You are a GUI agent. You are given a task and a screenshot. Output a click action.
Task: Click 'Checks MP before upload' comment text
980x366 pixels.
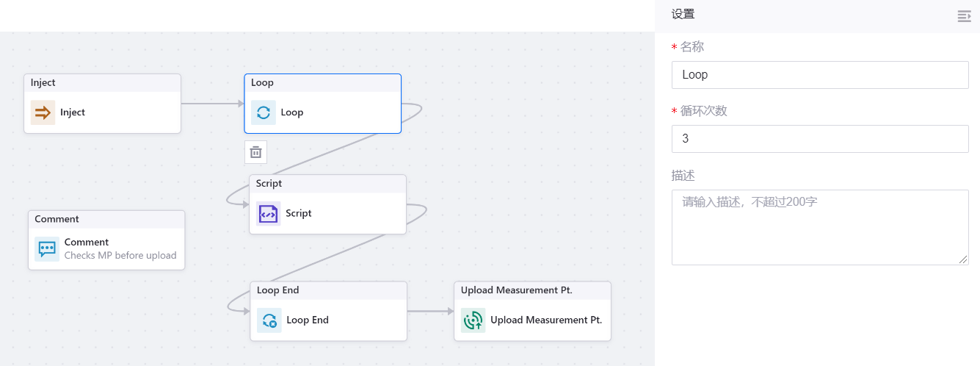coord(120,256)
